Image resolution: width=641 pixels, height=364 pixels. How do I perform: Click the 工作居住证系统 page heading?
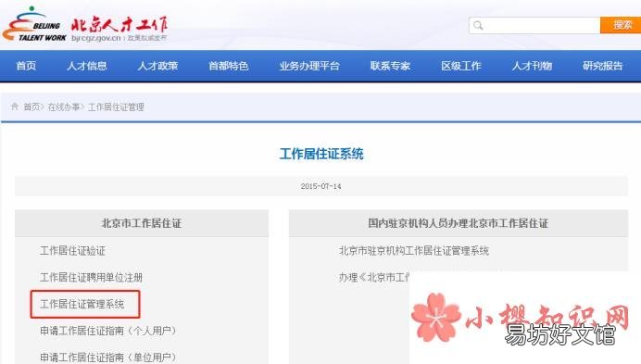(321, 154)
